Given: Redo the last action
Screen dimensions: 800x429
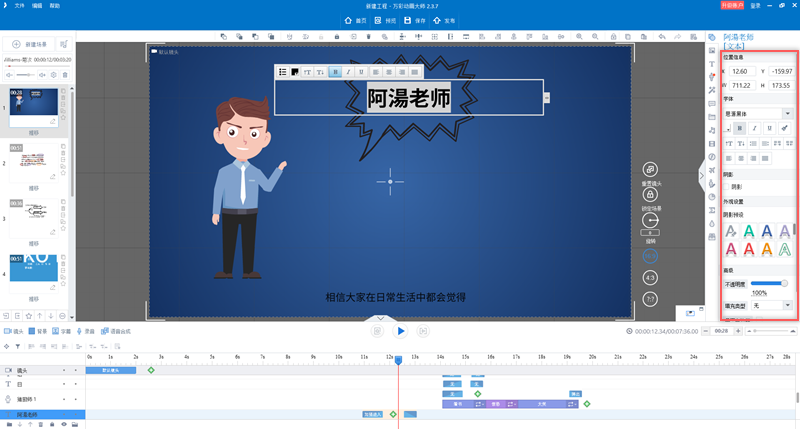Looking at the screenshot, I should click(678, 37).
